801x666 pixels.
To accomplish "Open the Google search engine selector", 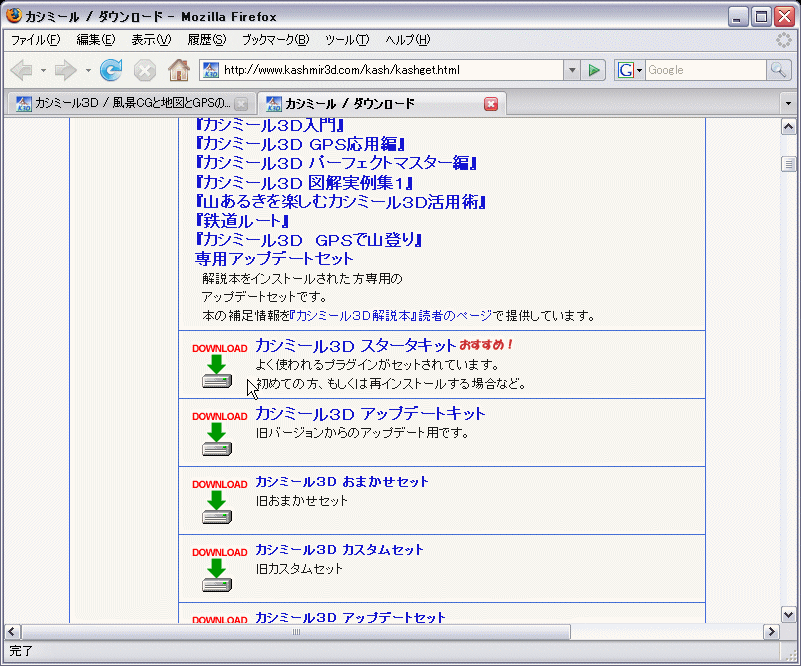I will tap(629, 70).
